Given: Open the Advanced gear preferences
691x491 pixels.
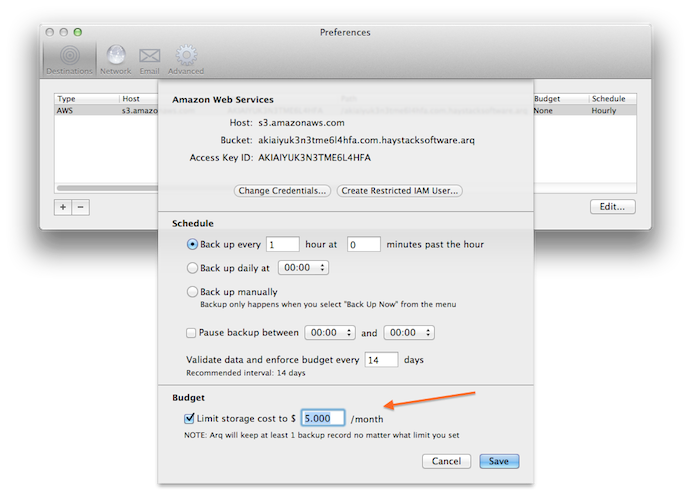Looking at the screenshot, I should pos(186,60).
